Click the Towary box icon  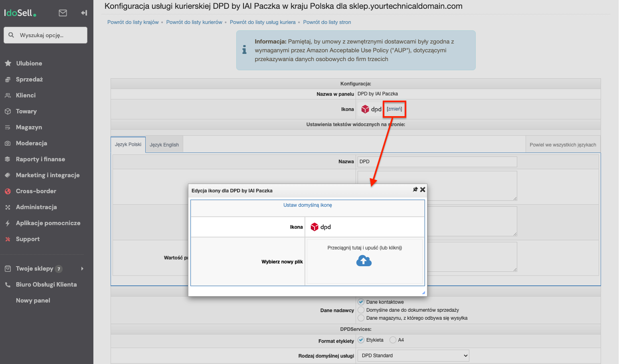point(8,111)
